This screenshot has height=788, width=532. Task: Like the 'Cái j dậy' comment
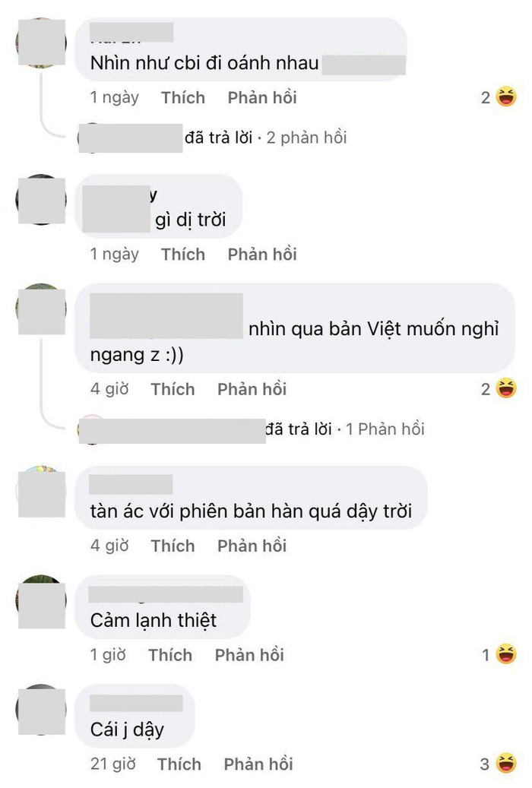click(179, 764)
